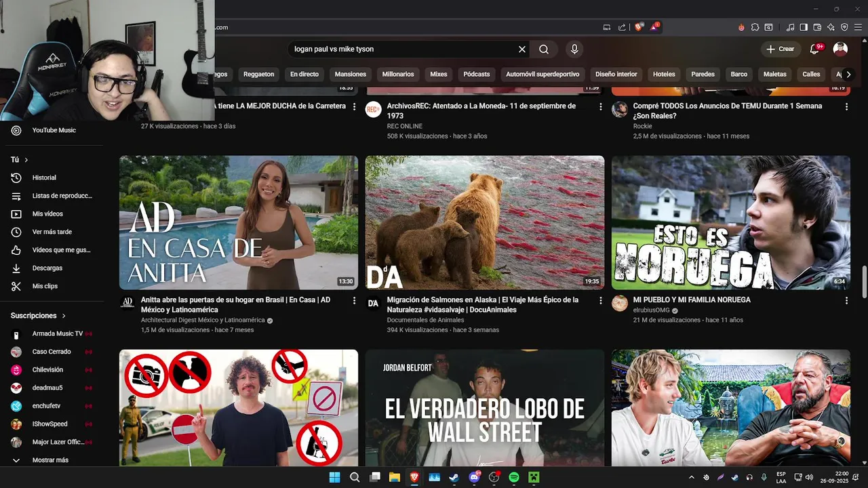
Task: Open Documentales de Animales channel link
Action: coord(425,320)
